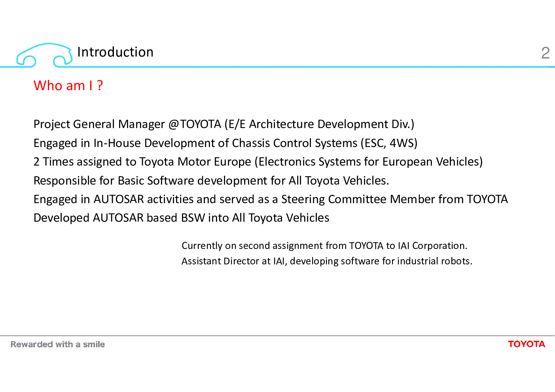Click the red TOYOTA logo
The width and height of the screenshot is (555, 392).
[527, 344]
